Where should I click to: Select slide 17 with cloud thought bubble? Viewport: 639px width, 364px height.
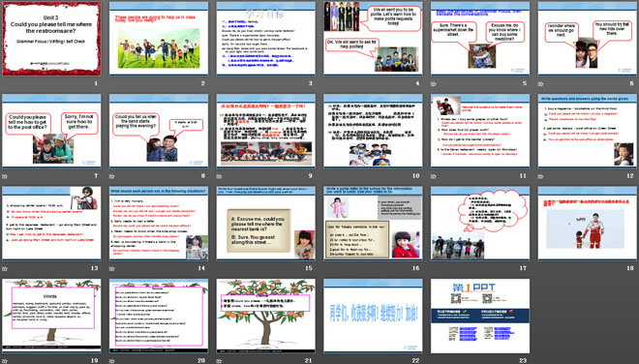coord(480,223)
